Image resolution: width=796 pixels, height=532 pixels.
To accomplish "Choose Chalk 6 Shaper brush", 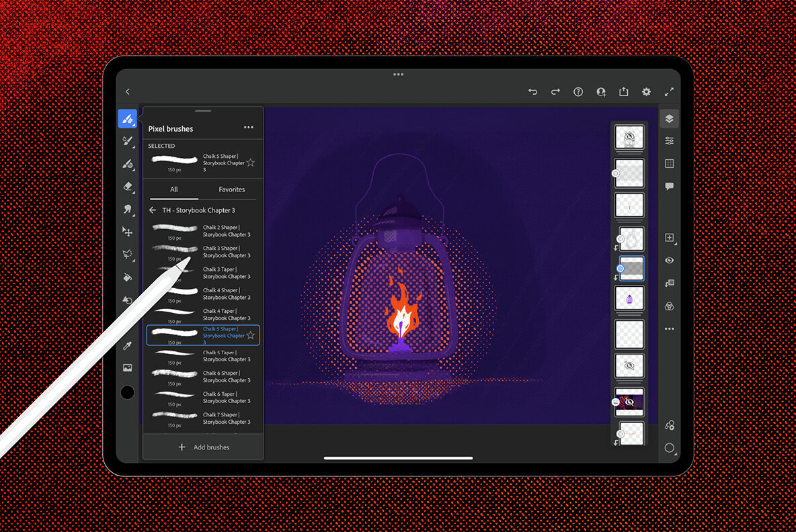I will [202, 376].
